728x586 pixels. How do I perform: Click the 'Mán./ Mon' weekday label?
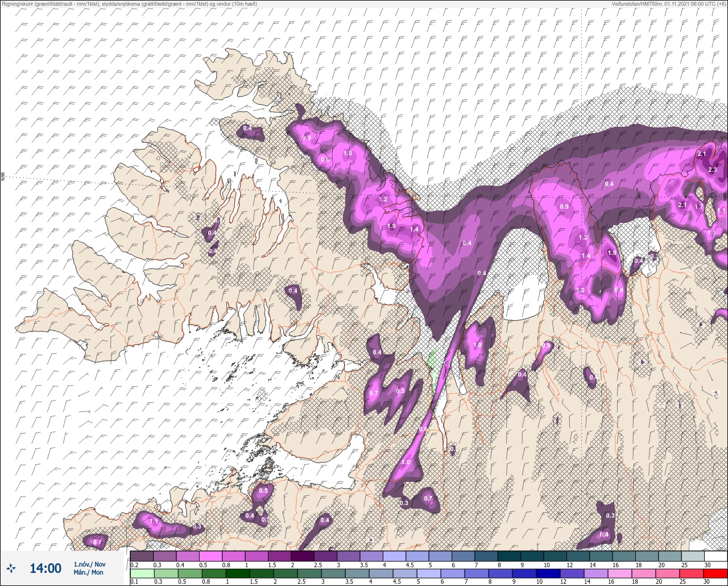coord(88,572)
